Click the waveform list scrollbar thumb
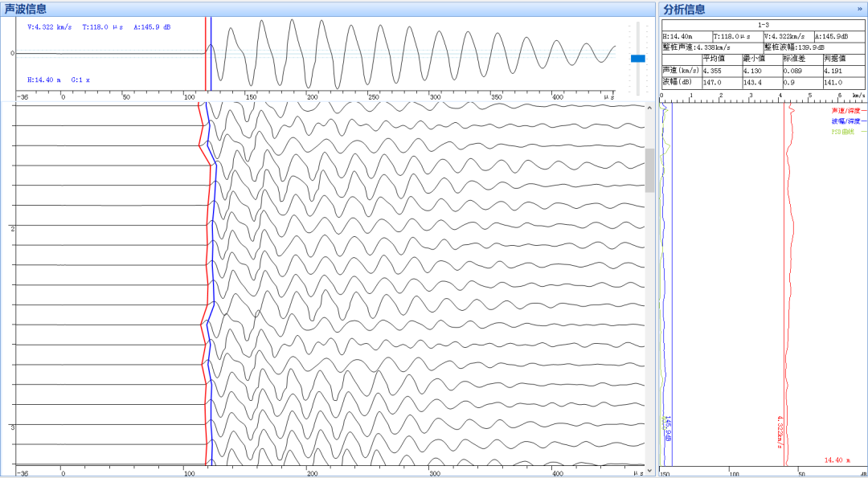 point(649,170)
